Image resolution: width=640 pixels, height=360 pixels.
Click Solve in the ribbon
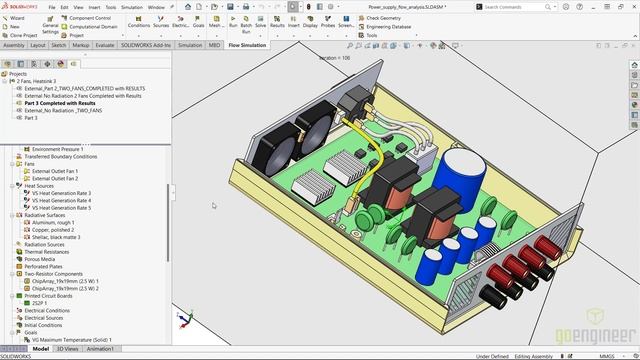click(x=260, y=22)
